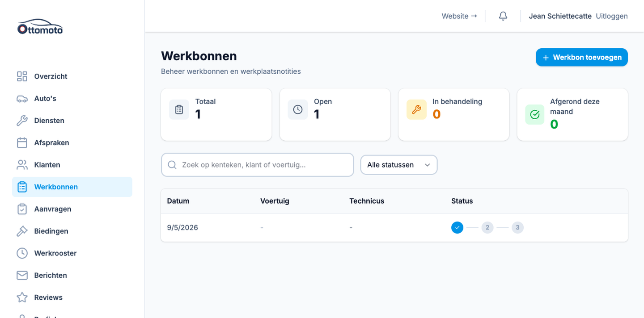Click the Open card clock icon
This screenshot has width=644, height=318.
298,109
